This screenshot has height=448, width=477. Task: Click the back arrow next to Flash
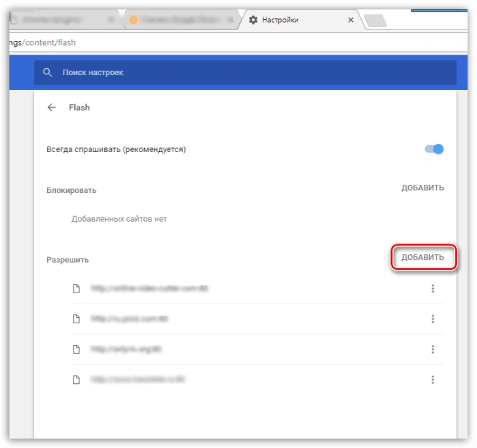[x=51, y=107]
